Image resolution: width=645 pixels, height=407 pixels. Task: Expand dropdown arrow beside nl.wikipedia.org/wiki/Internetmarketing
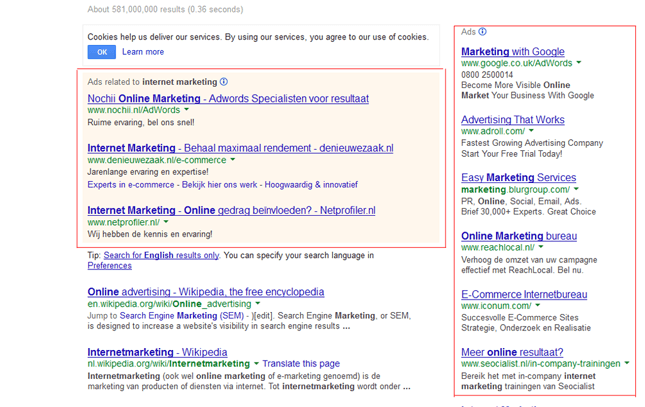[x=256, y=363]
